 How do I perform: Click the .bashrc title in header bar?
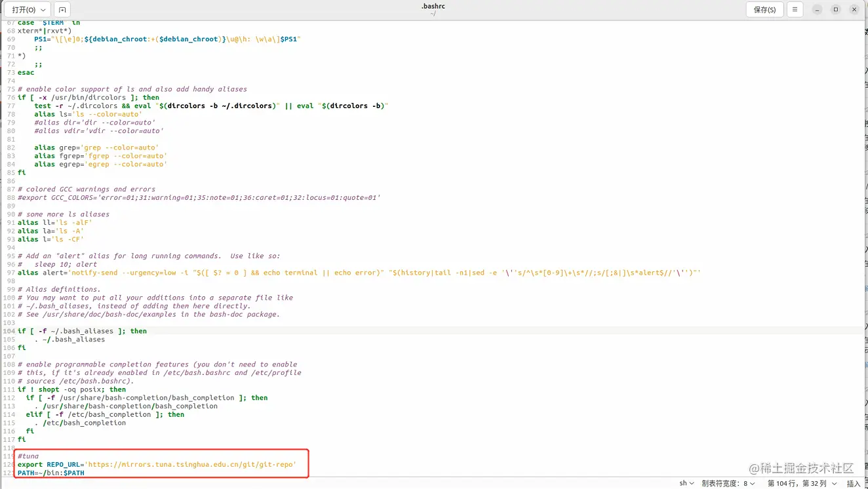tap(433, 7)
